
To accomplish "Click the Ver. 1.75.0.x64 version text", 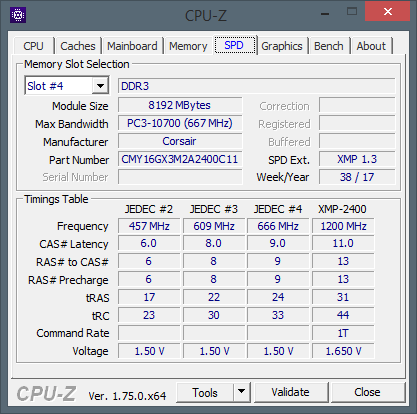I will 127,396.
